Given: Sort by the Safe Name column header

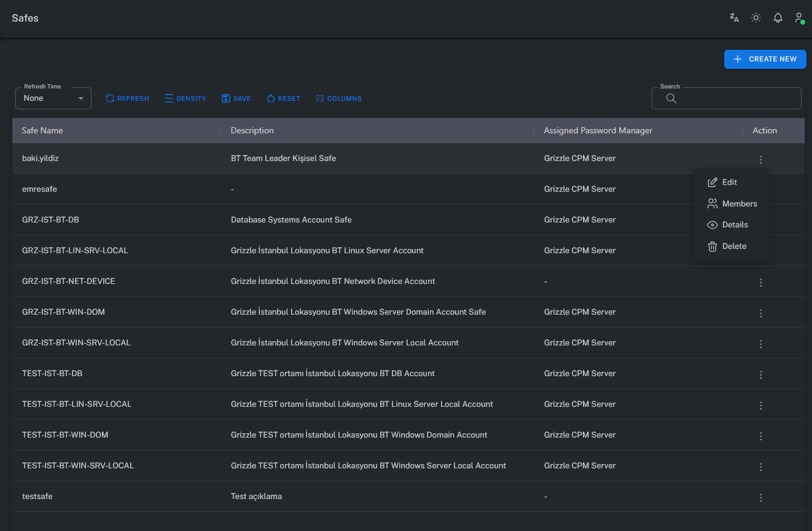Looking at the screenshot, I should click(43, 130).
